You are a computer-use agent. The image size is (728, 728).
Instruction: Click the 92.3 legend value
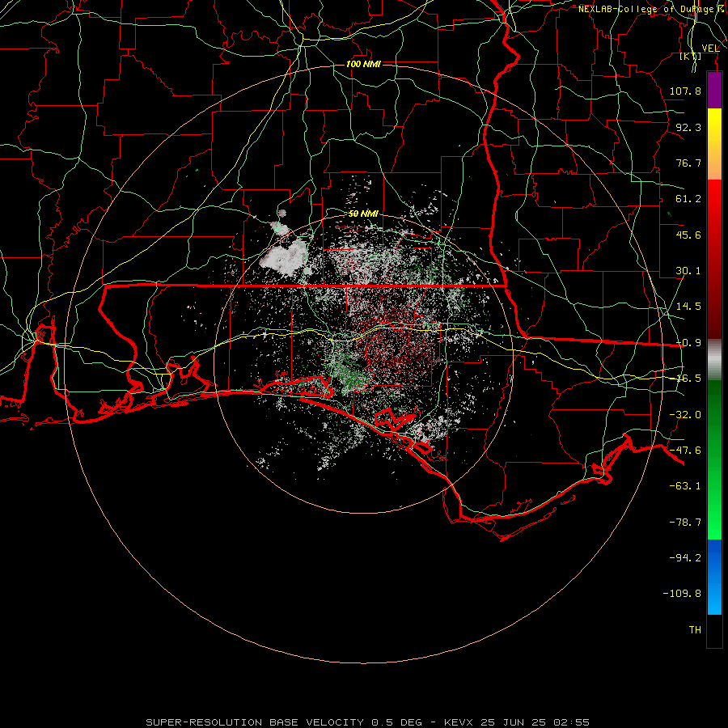(688, 127)
